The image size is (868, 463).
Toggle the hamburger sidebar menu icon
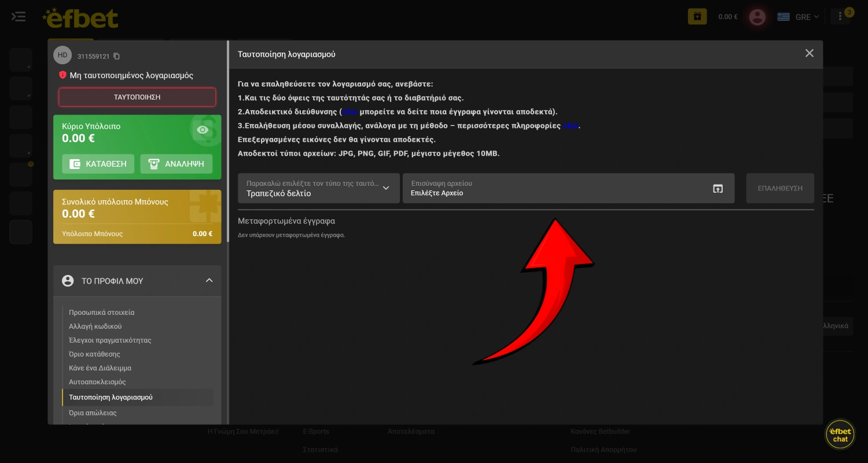coord(19,17)
